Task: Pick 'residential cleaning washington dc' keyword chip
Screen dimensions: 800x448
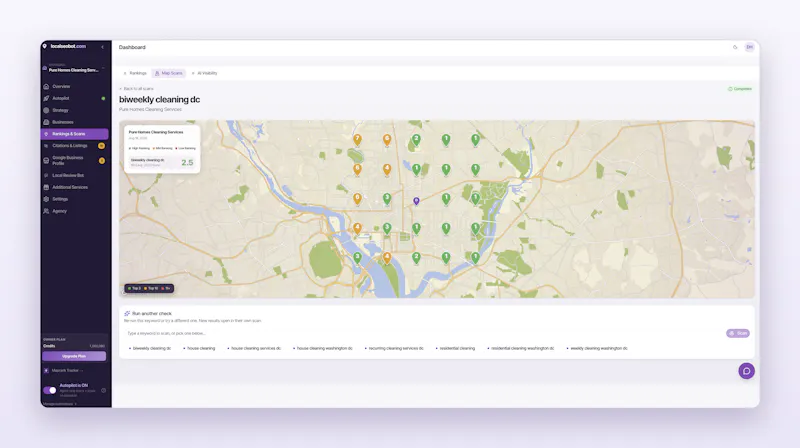Action: (x=521, y=349)
